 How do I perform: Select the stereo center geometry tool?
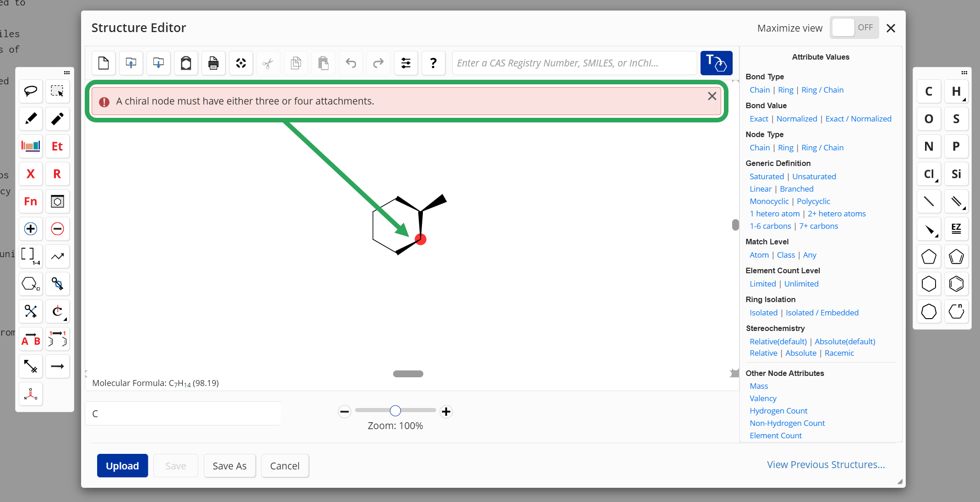tap(31, 394)
